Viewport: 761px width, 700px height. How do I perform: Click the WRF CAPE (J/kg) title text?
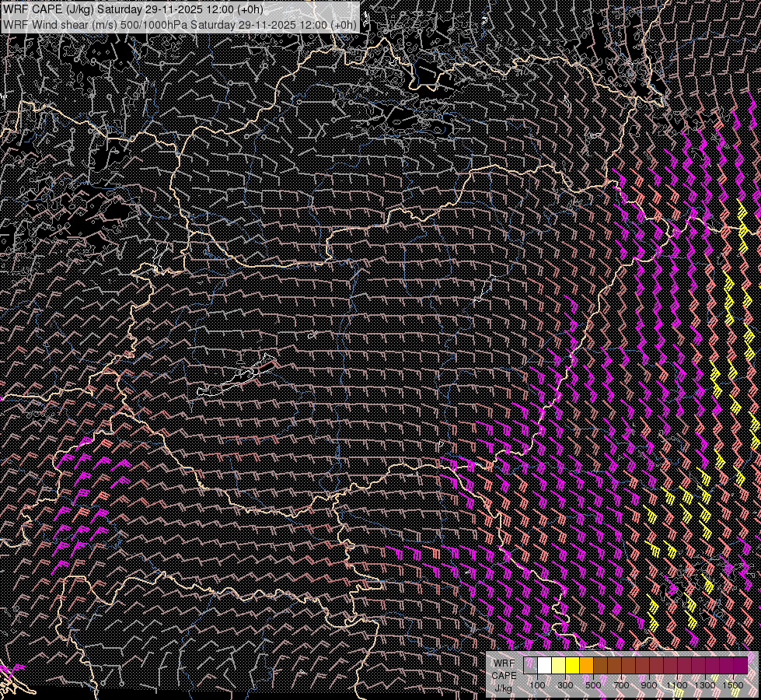tap(47, 9)
